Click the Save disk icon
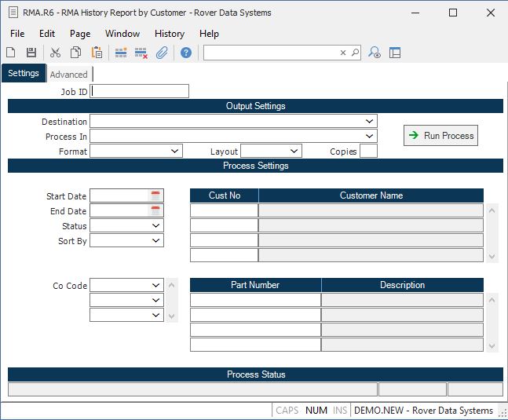Screen dimensions: 508x420 pyautogui.click(x=31, y=53)
